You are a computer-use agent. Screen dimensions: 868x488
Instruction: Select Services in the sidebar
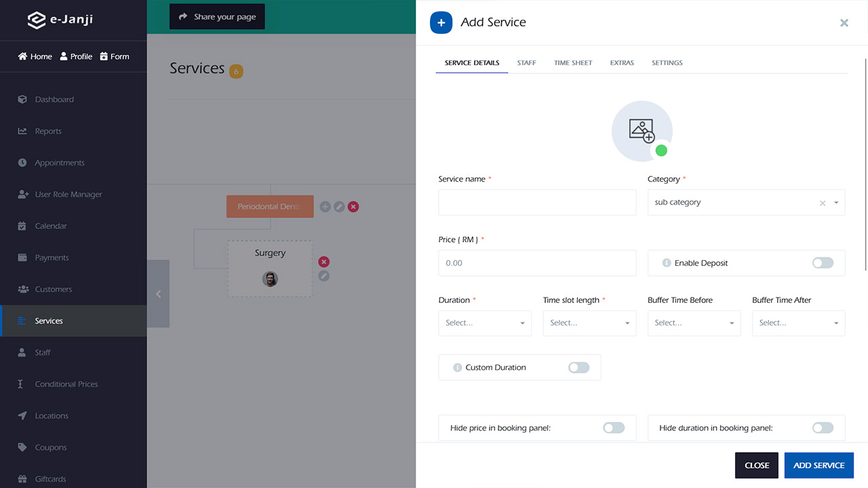click(73, 321)
